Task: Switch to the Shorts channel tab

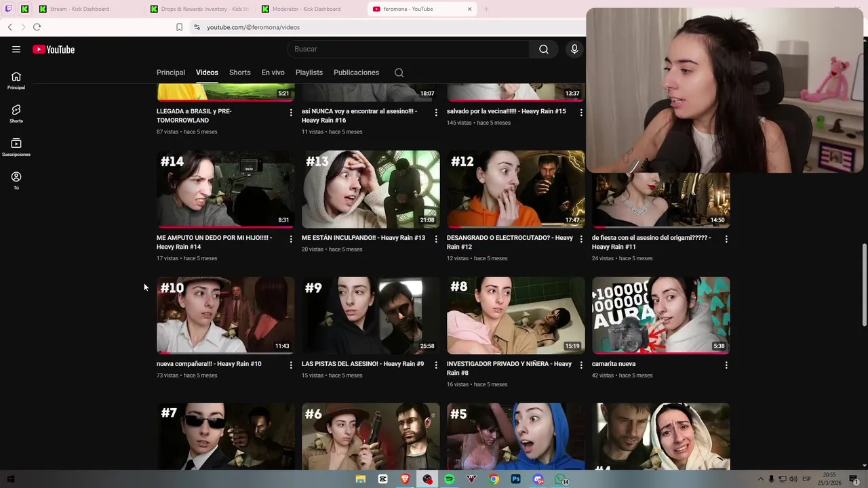Action: coord(239,73)
